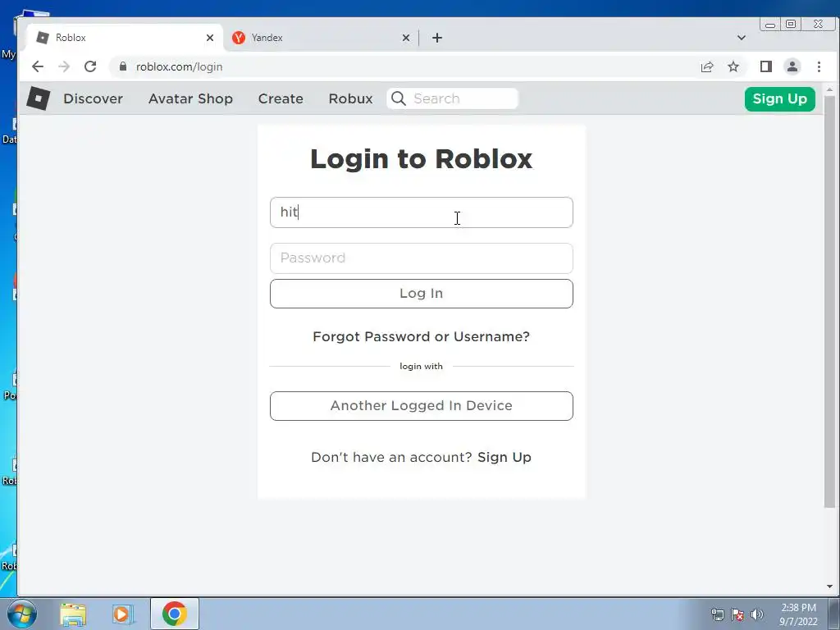The width and height of the screenshot is (840, 630).
Task: Open Chrome's three-dot menu
Action: [819, 66]
